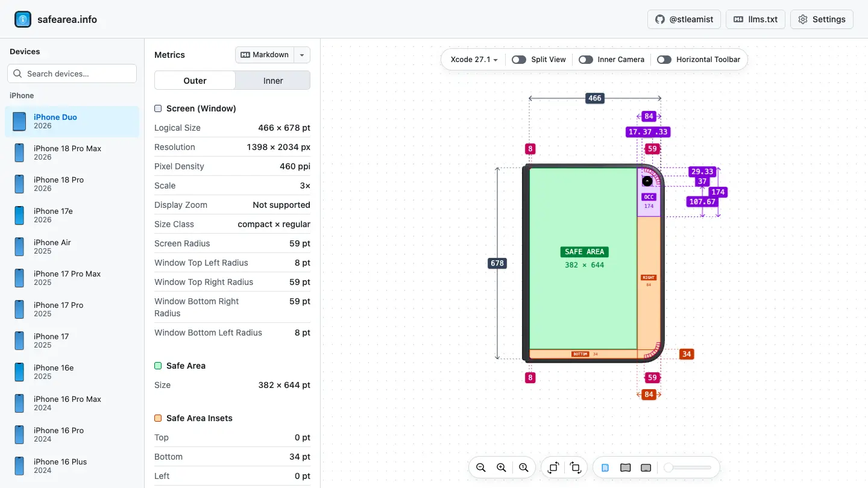Focus the Search devices field

coord(72,74)
